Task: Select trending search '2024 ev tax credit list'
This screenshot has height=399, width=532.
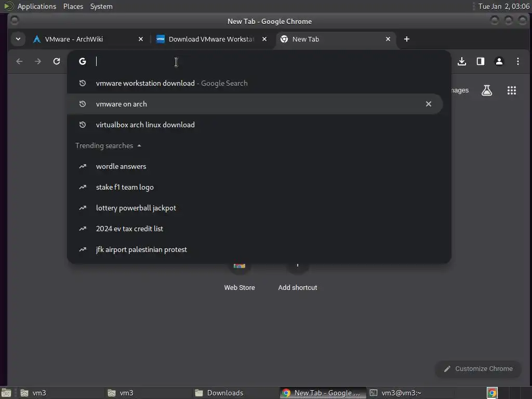Action: point(255,229)
